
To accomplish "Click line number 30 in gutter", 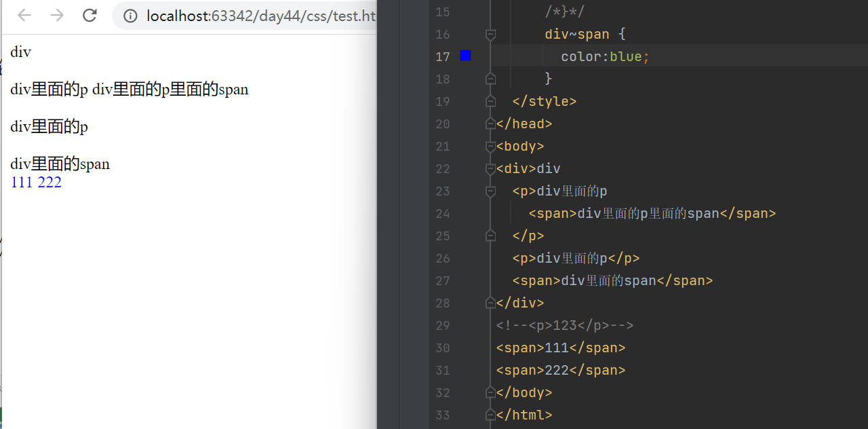I will pyautogui.click(x=443, y=348).
